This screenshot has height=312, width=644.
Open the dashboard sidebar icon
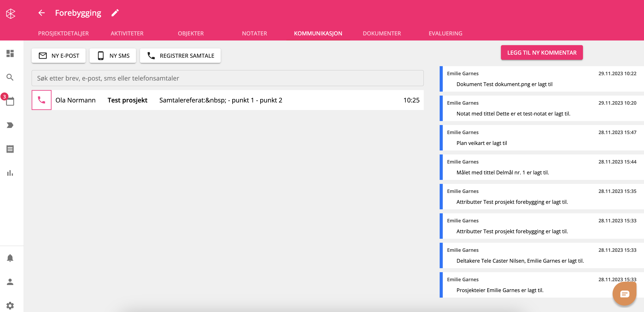(10, 53)
